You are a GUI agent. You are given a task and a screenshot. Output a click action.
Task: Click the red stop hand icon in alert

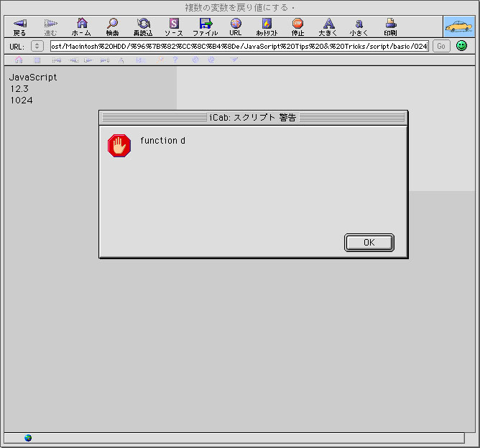tap(119, 146)
